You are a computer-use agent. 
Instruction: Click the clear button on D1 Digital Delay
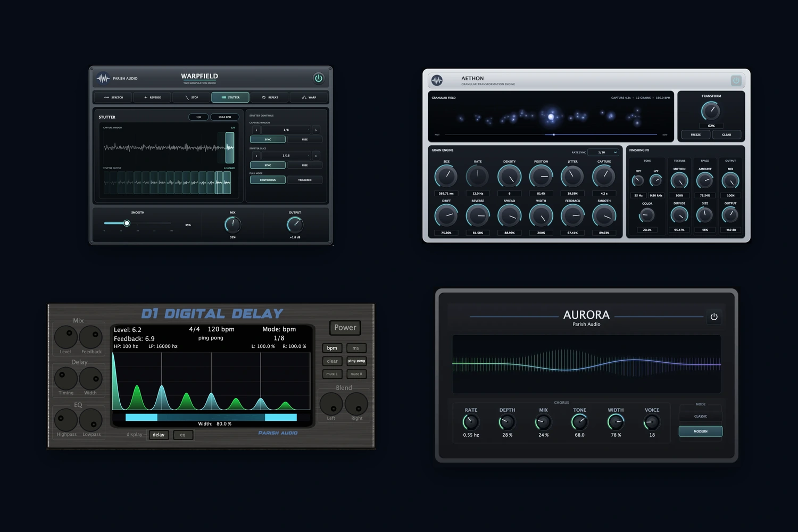coord(332,361)
